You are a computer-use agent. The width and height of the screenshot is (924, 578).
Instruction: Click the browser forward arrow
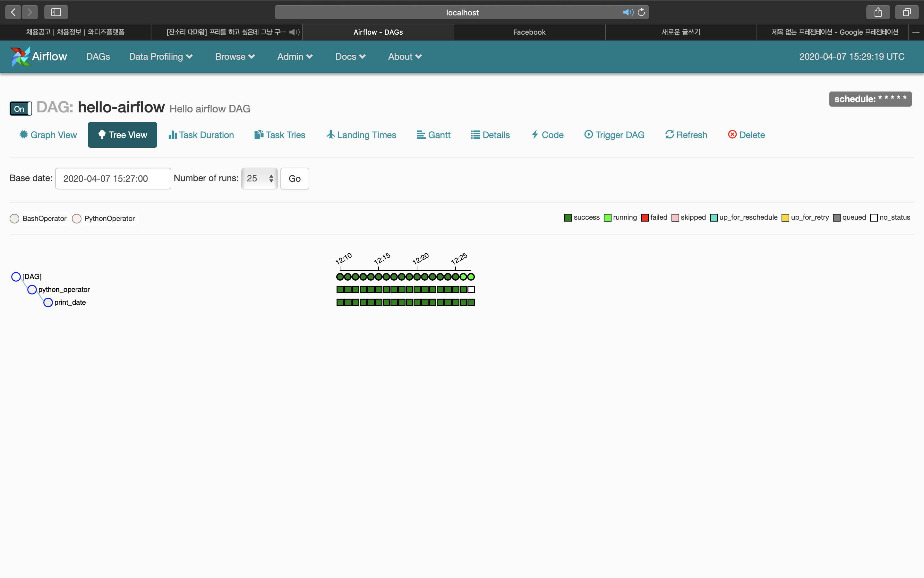tap(30, 12)
